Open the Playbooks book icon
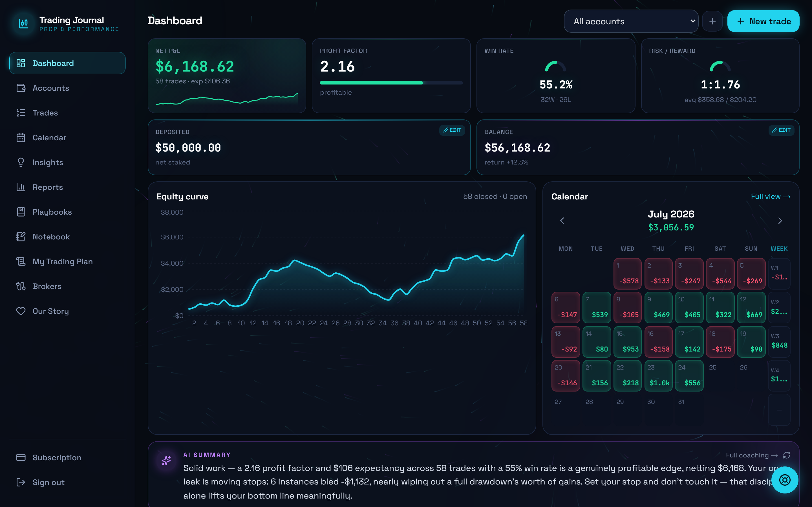This screenshot has width=812, height=507. (21, 212)
